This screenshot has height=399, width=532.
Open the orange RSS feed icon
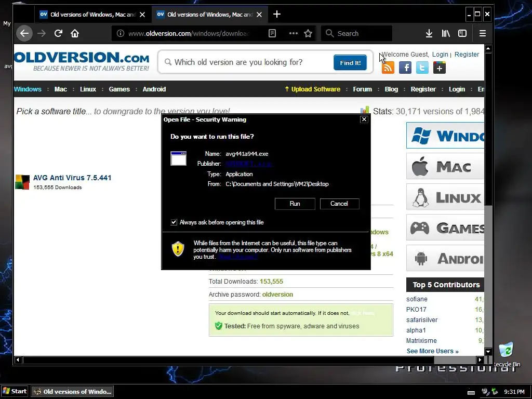point(388,68)
